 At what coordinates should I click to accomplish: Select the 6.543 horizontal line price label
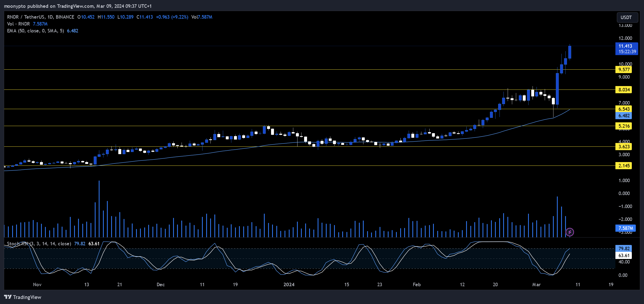(x=624, y=109)
